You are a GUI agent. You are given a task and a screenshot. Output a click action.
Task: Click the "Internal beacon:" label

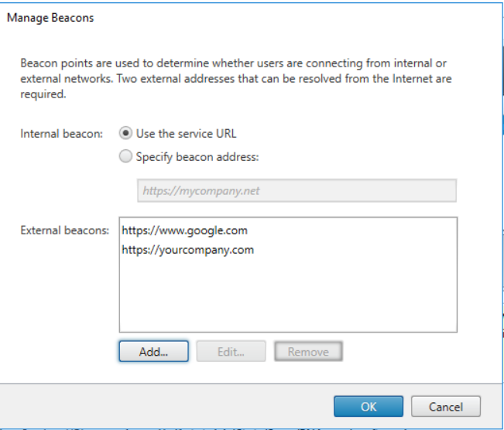pos(61,134)
